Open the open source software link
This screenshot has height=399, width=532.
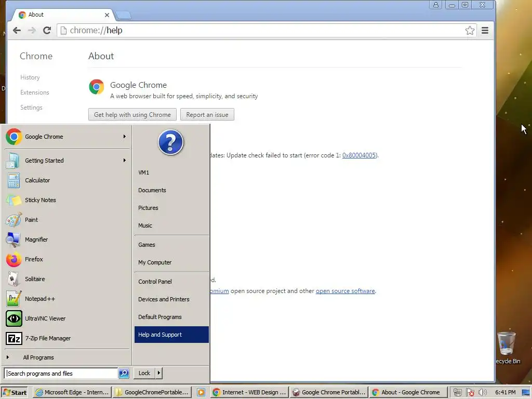pyautogui.click(x=345, y=291)
